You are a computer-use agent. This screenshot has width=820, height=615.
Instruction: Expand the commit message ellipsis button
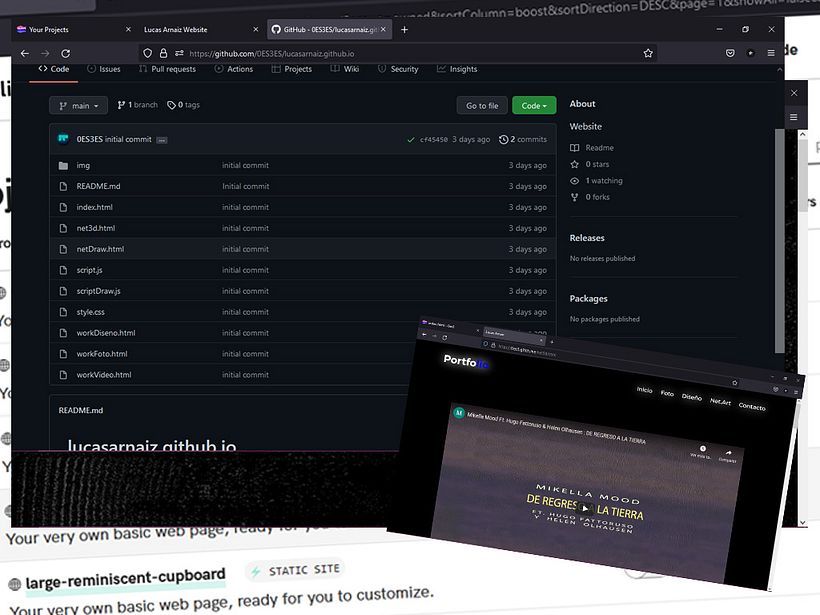click(162, 140)
